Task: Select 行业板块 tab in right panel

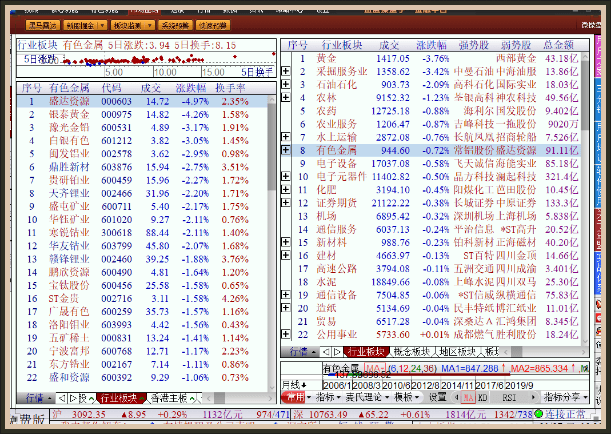Action: tap(366, 352)
